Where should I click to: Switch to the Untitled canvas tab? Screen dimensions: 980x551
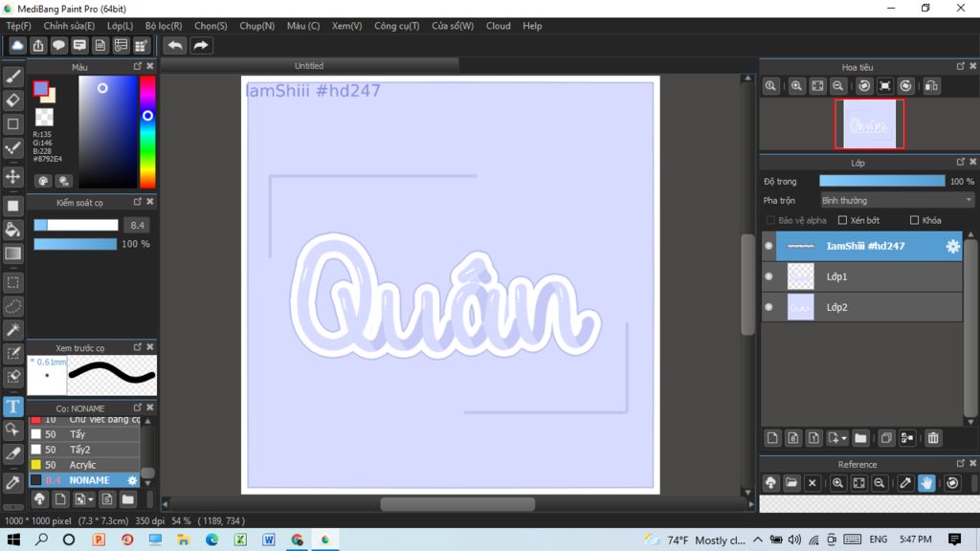click(x=309, y=66)
